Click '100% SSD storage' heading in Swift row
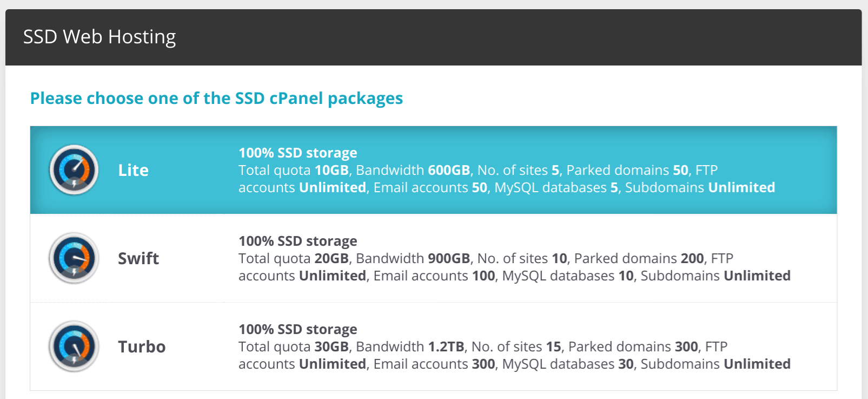The width and height of the screenshot is (868, 399). click(298, 241)
